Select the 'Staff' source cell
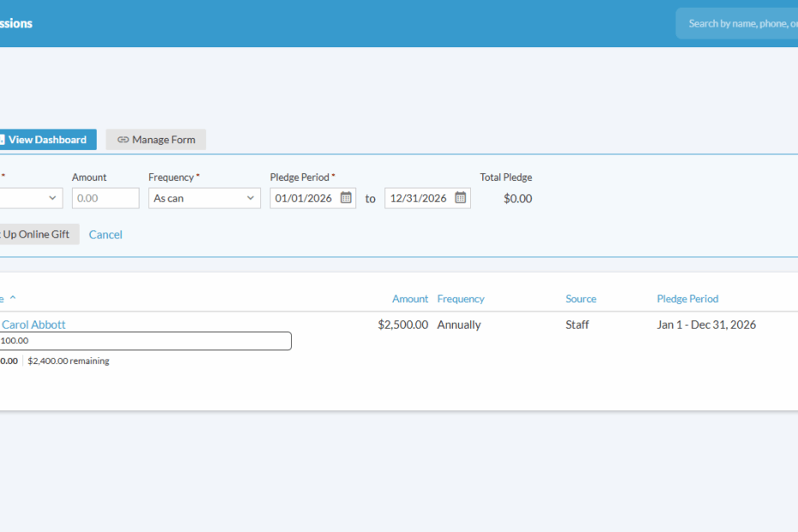 click(577, 325)
